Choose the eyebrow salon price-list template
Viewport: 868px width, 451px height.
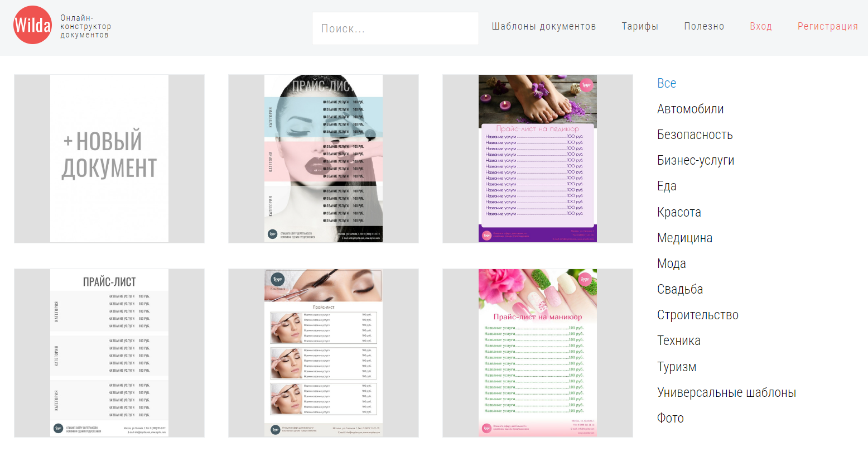click(324, 353)
